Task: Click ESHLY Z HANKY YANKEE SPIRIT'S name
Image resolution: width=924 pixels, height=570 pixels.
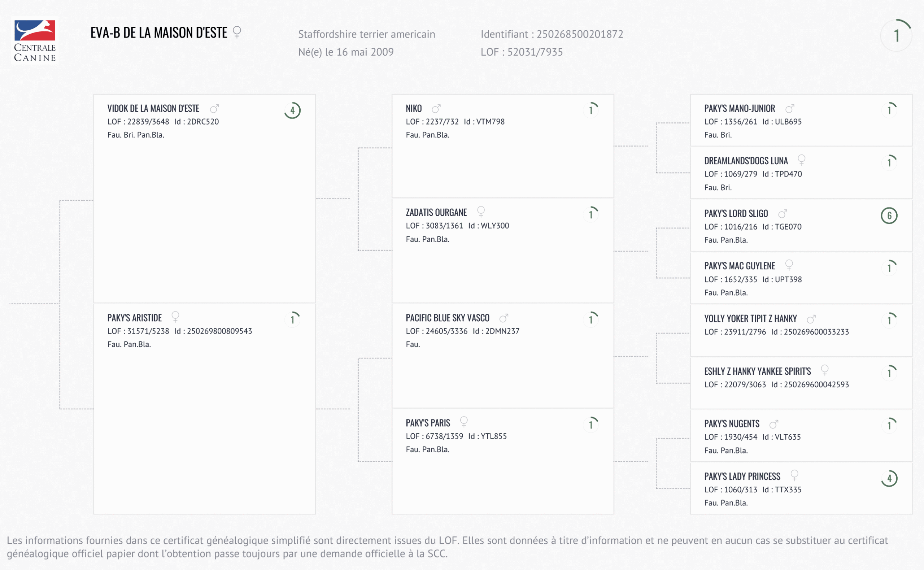Action: pos(758,372)
